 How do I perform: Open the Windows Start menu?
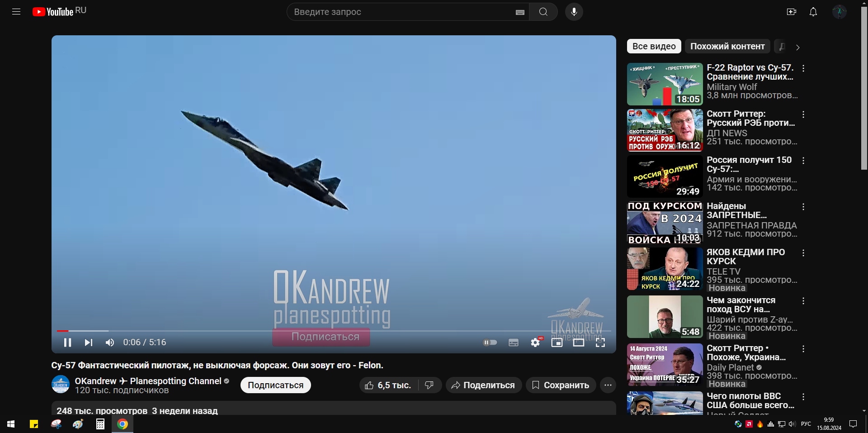click(11, 424)
